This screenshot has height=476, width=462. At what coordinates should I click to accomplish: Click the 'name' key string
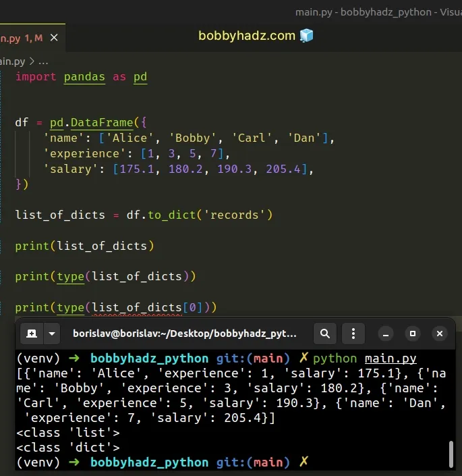pos(63,138)
